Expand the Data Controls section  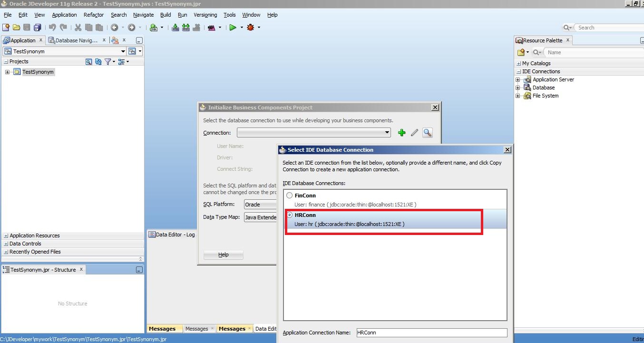point(6,244)
